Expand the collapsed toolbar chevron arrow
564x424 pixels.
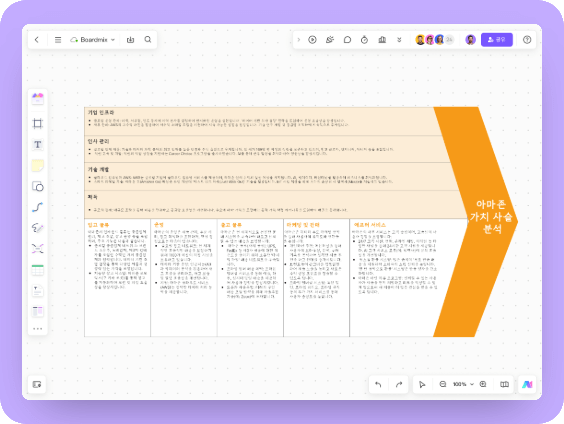click(x=299, y=40)
